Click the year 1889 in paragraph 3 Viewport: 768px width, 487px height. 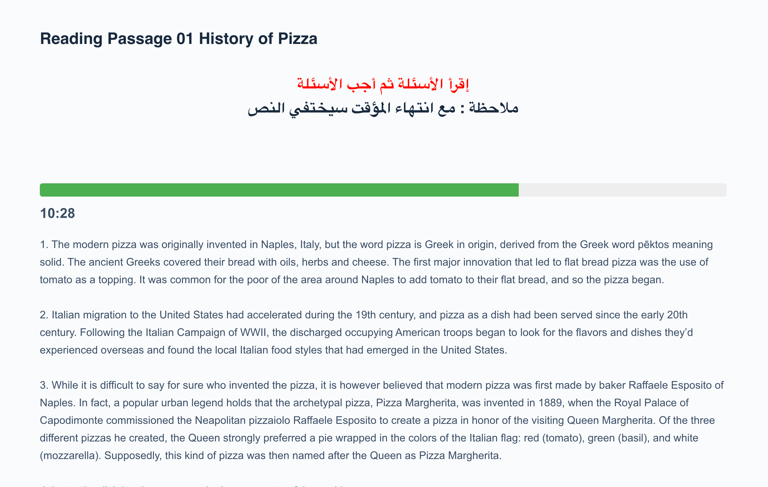click(x=550, y=403)
